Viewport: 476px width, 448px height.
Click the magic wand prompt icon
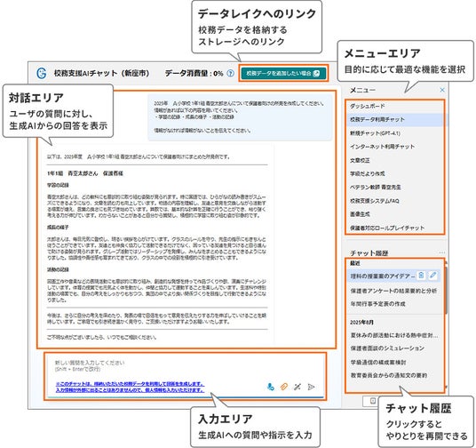297,387
